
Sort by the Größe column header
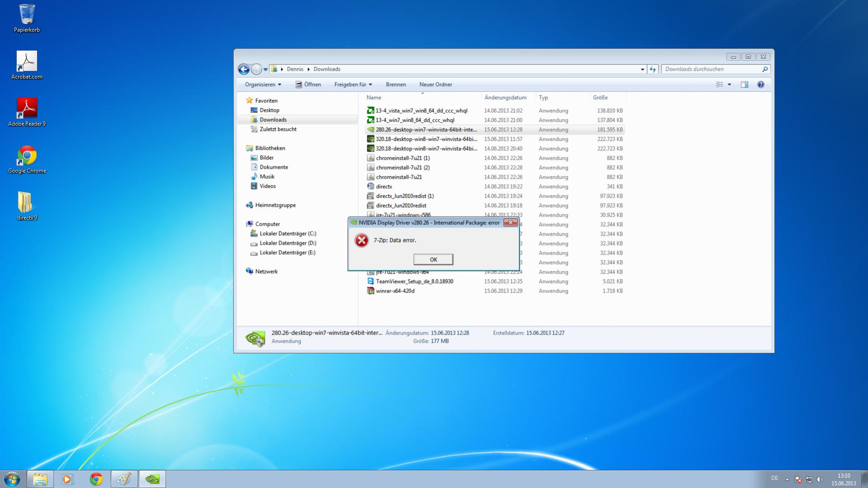[x=608, y=98]
